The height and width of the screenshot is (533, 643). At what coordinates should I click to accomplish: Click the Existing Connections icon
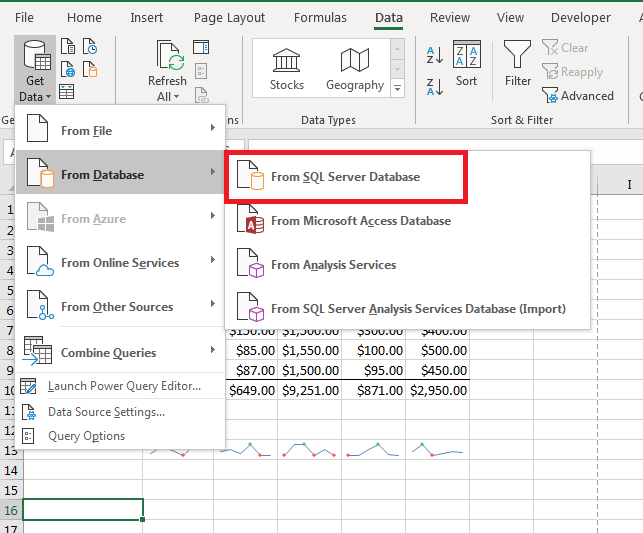click(x=90, y=69)
